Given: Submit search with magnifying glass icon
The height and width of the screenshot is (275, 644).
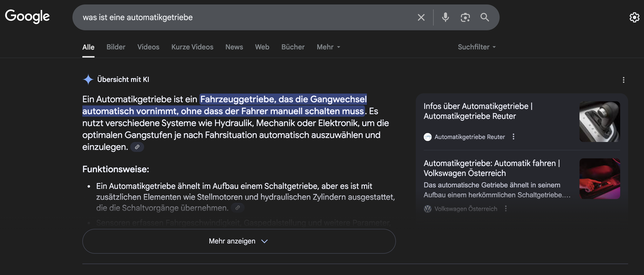Looking at the screenshot, I should tap(485, 17).
